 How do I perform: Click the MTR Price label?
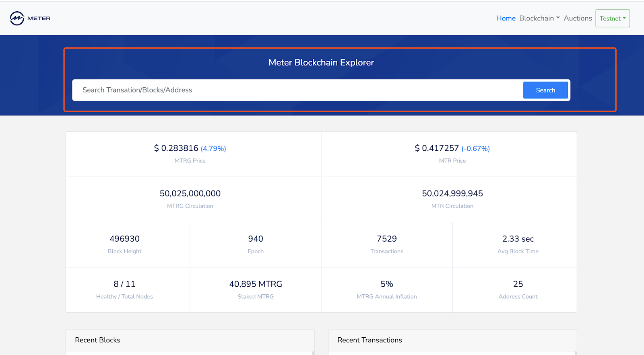pyautogui.click(x=452, y=161)
